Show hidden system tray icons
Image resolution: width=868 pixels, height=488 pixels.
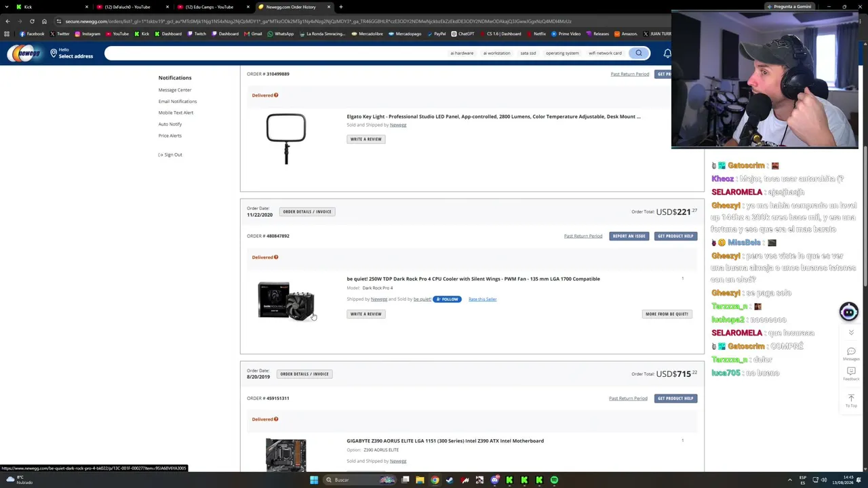point(789,480)
